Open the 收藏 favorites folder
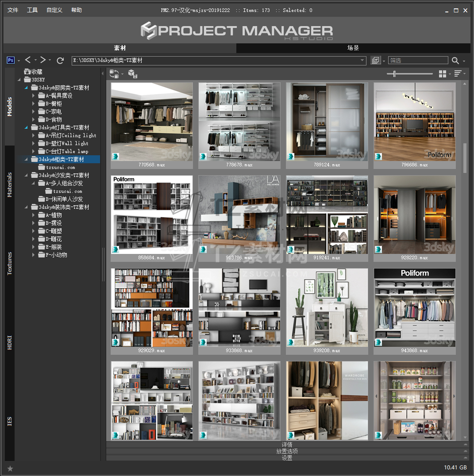The width and height of the screenshot is (474, 476). (36, 72)
